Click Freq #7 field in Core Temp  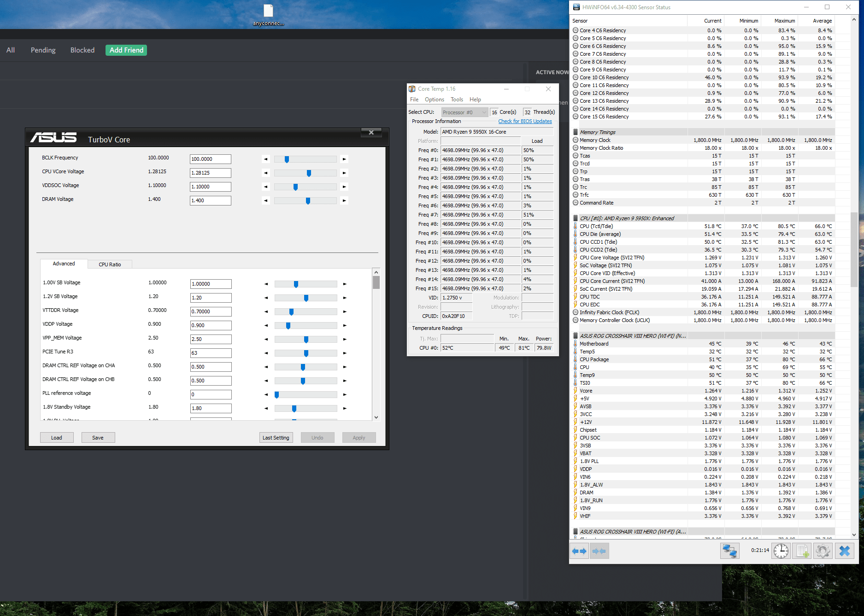[x=481, y=215]
